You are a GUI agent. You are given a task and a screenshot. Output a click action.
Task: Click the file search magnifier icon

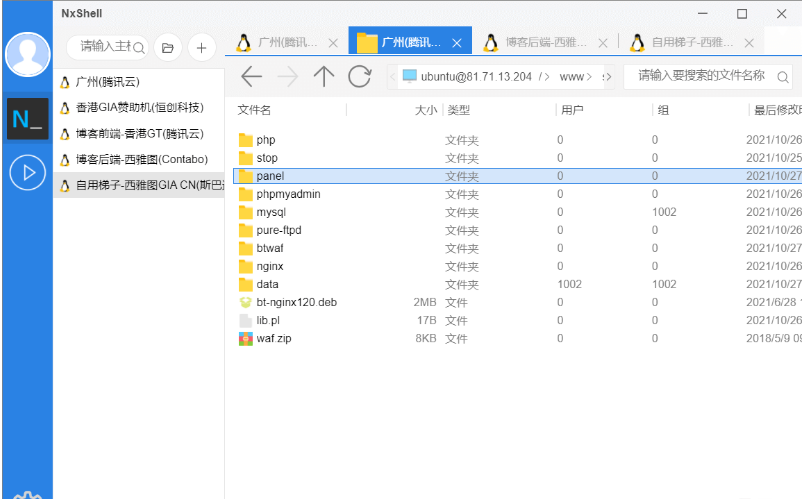[x=783, y=77]
